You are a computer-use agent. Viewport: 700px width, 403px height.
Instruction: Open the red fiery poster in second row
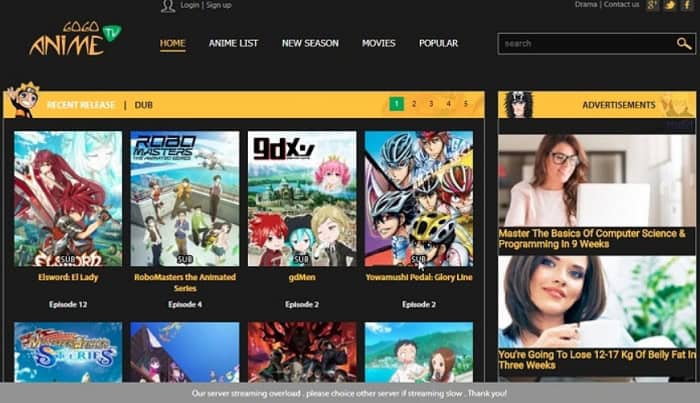tap(302, 352)
